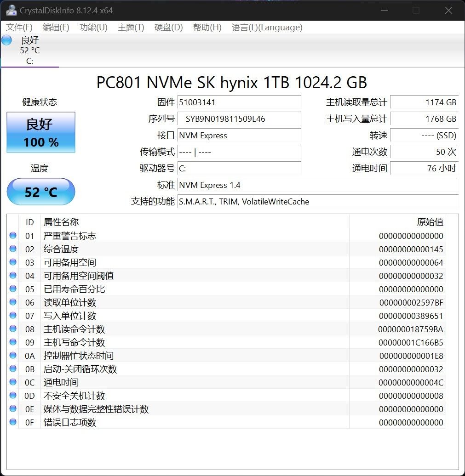Viewport: 465px width, 476px height.
Task: Click the 传输模式 field showing ---- | ----
Action: tap(239, 152)
